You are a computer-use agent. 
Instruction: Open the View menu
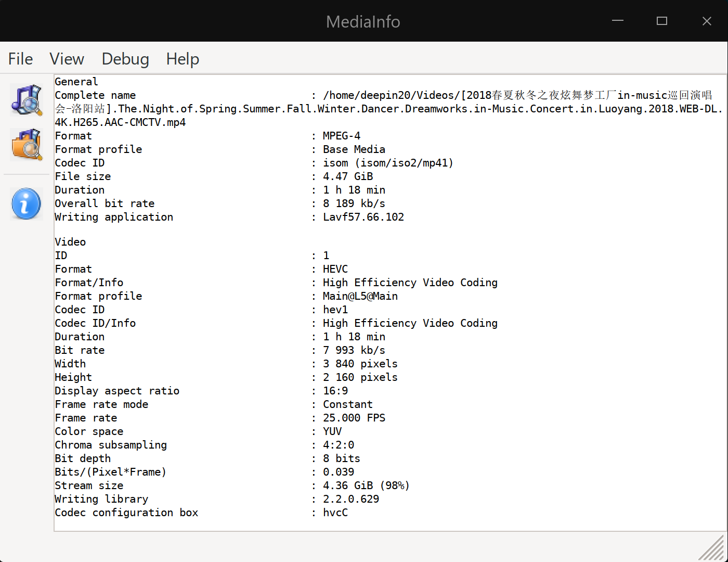67,59
